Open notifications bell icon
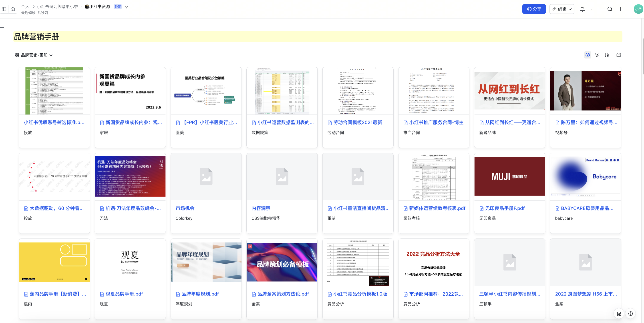The width and height of the screenshot is (644, 323). (x=582, y=9)
